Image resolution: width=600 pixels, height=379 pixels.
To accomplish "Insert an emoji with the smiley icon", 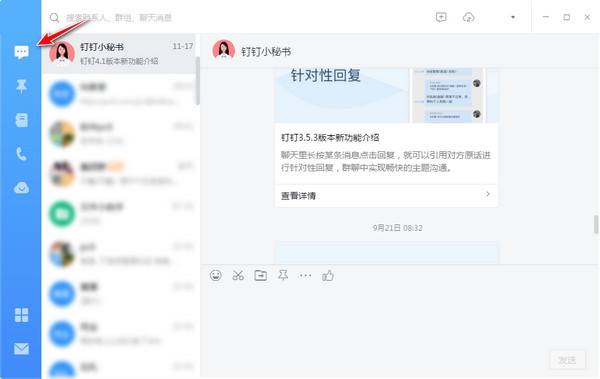I will 216,275.
